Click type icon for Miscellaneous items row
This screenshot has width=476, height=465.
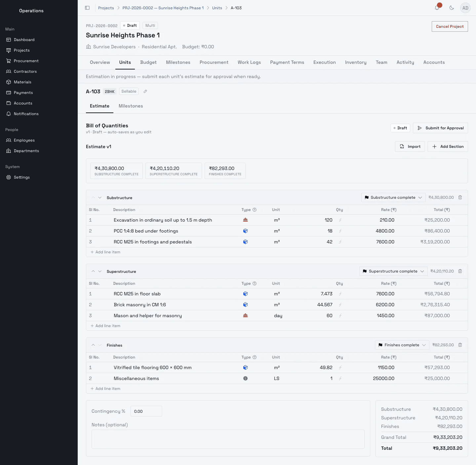pyautogui.click(x=245, y=378)
